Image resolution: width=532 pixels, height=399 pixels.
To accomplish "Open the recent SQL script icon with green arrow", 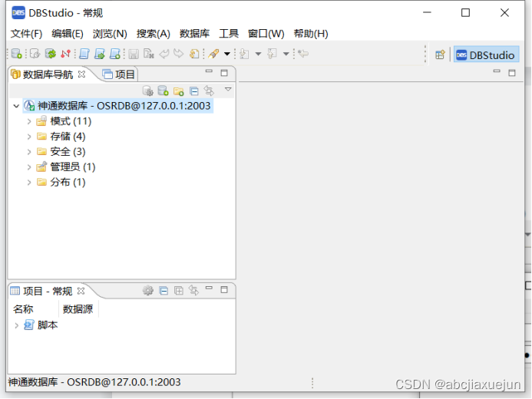I will (x=100, y=54).
